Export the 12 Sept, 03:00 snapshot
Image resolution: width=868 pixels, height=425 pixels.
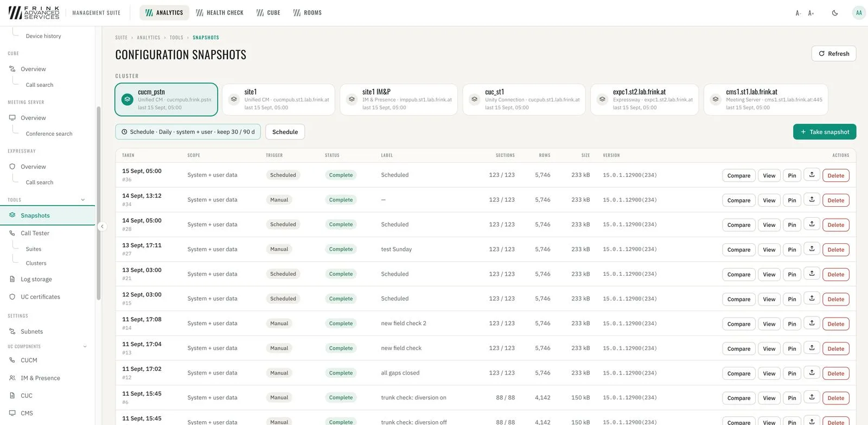pyautogui.click(x=812, y=299)
